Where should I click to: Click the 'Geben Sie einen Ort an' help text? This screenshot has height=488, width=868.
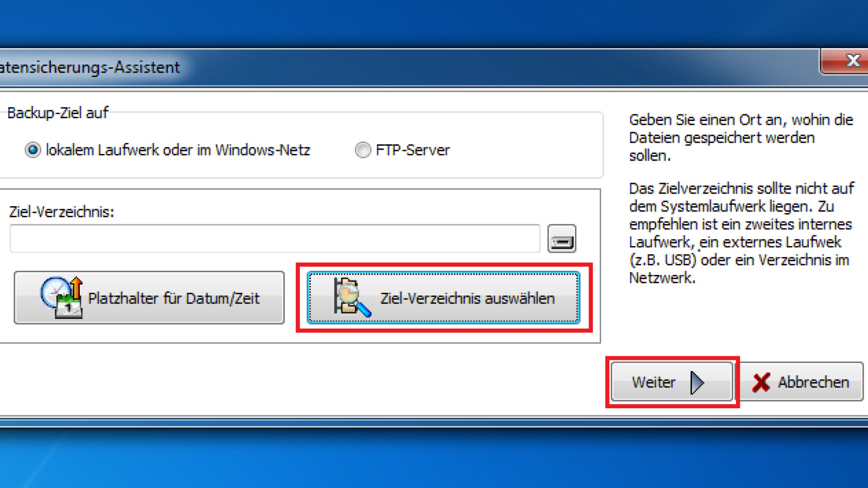coord(741,137)
